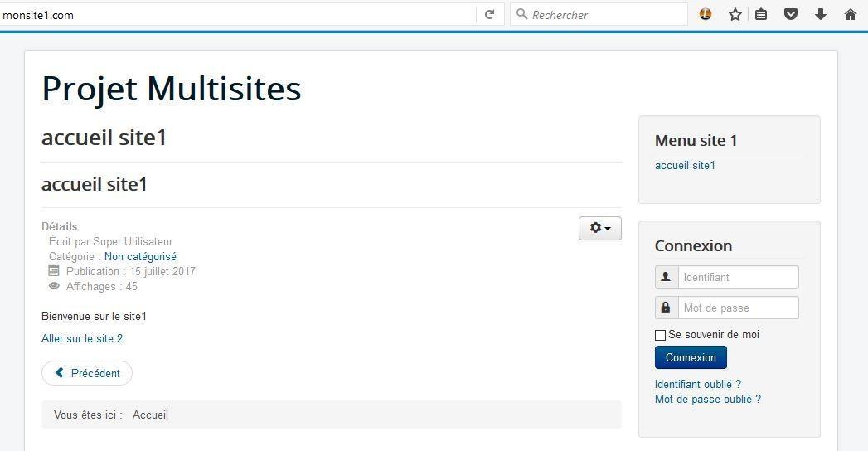Image resolution: width=868 pixels, height=451 pixels.
Task: Open downloads via the arrow icon
Action: pos(821,14)
